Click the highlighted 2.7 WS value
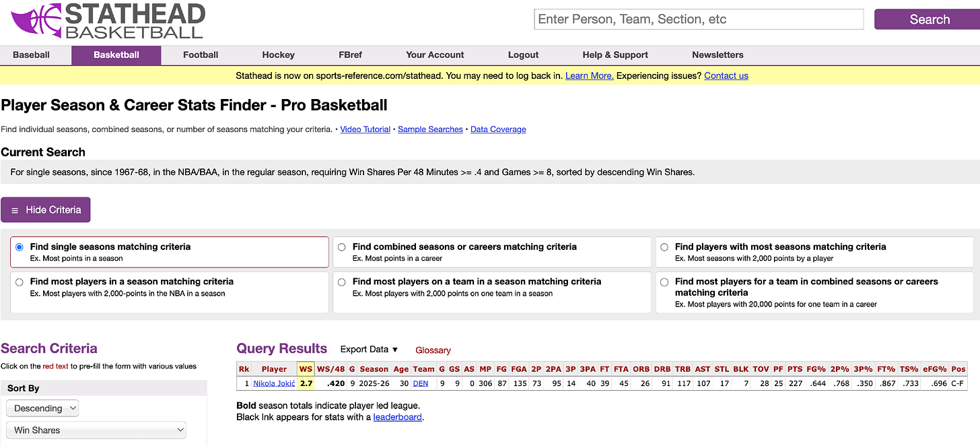The image size is (980, 446). coord(306,383)
